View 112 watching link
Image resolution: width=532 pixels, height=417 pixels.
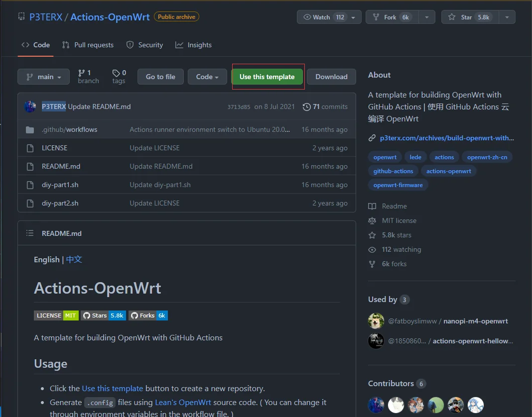pos(395,249)
